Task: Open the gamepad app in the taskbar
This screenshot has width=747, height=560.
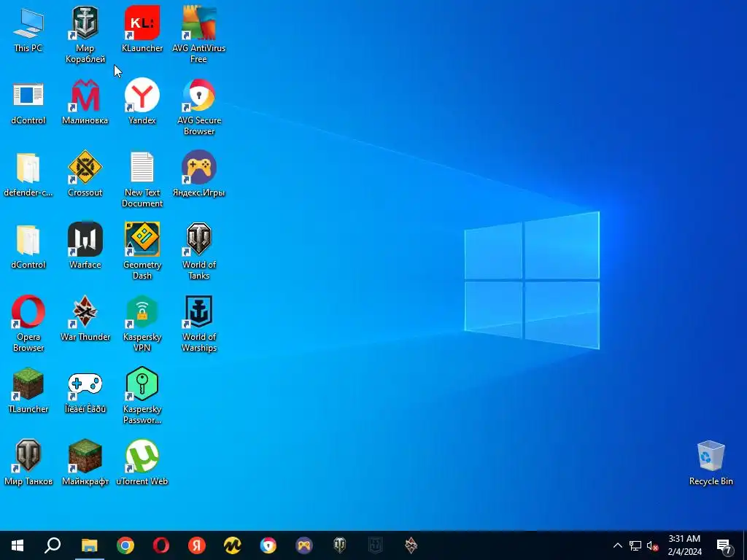Action: (304, 545)
